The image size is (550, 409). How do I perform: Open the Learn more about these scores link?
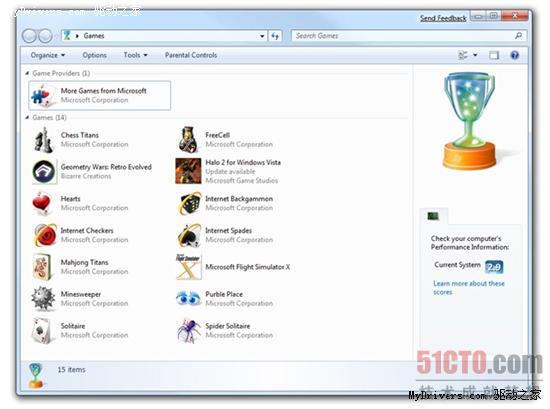point(469,288)
